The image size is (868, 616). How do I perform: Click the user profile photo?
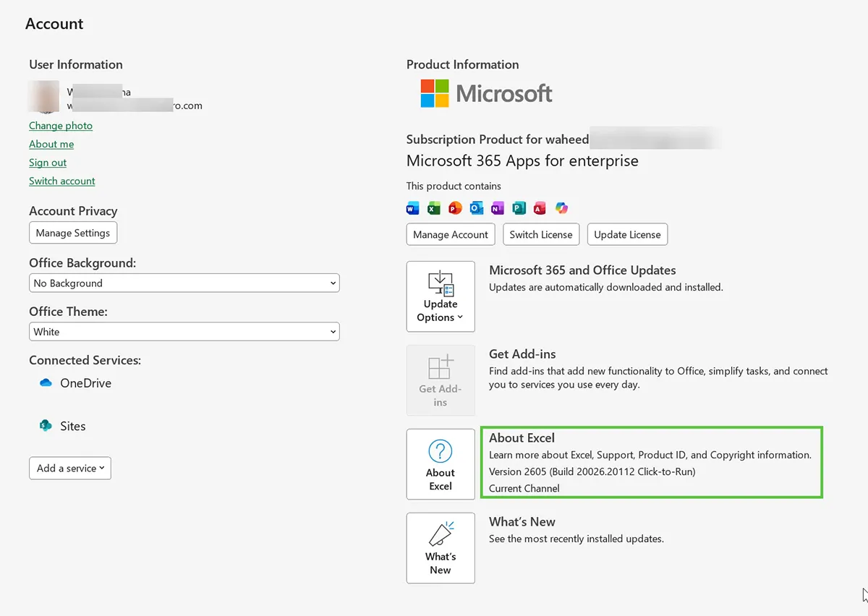click(x=43, y=97)
